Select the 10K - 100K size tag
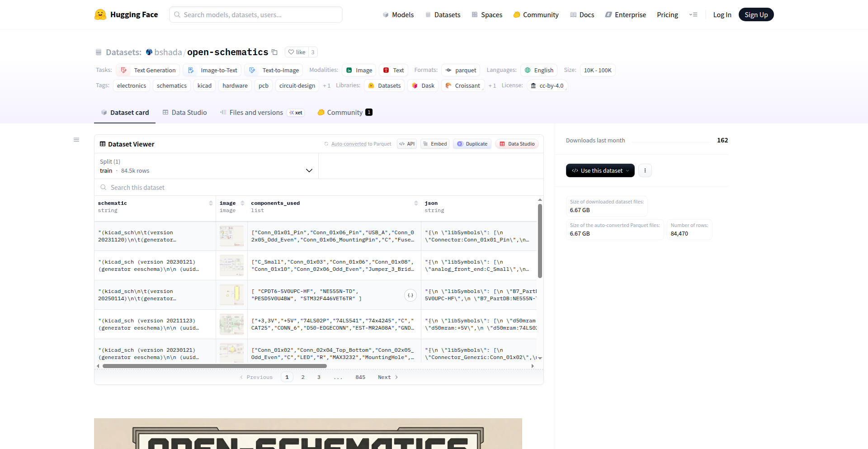Viewport: 868px width, 449px height. (598, 70)
